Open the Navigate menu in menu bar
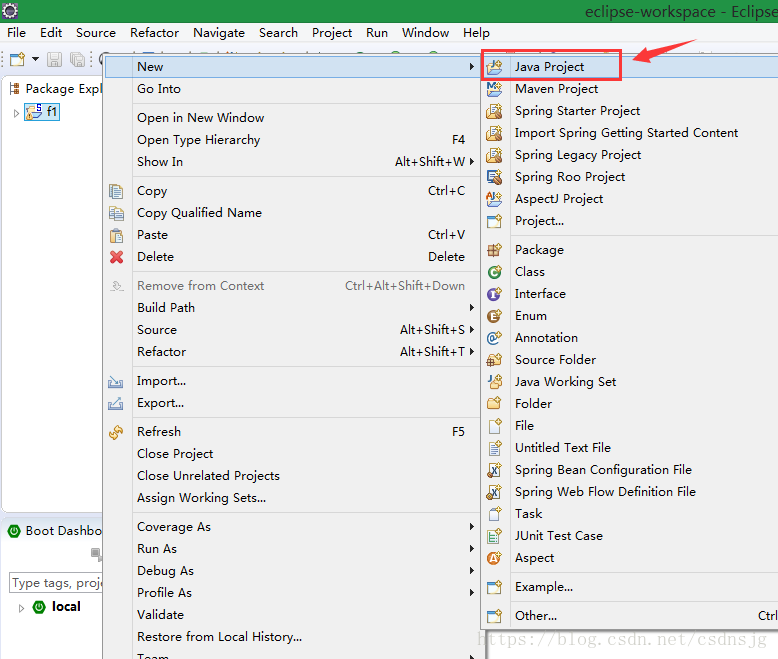 (x=219, y=33)
